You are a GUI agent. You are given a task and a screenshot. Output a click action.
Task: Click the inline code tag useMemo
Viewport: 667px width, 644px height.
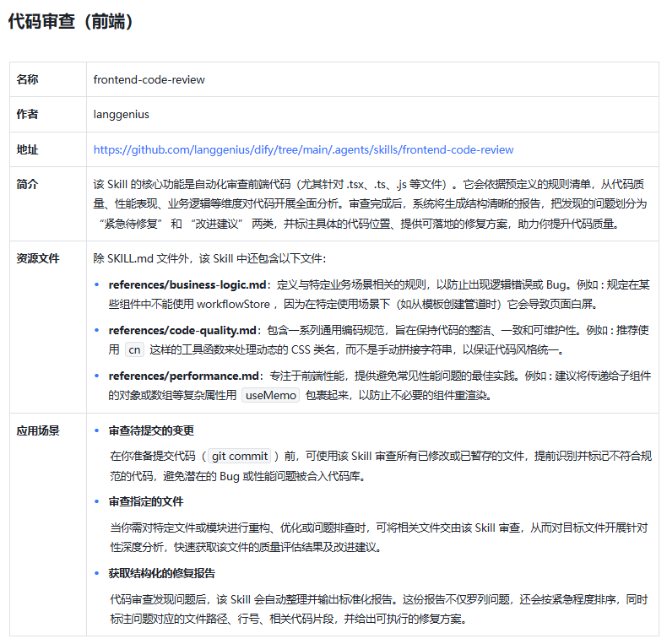tap(270, 395)
